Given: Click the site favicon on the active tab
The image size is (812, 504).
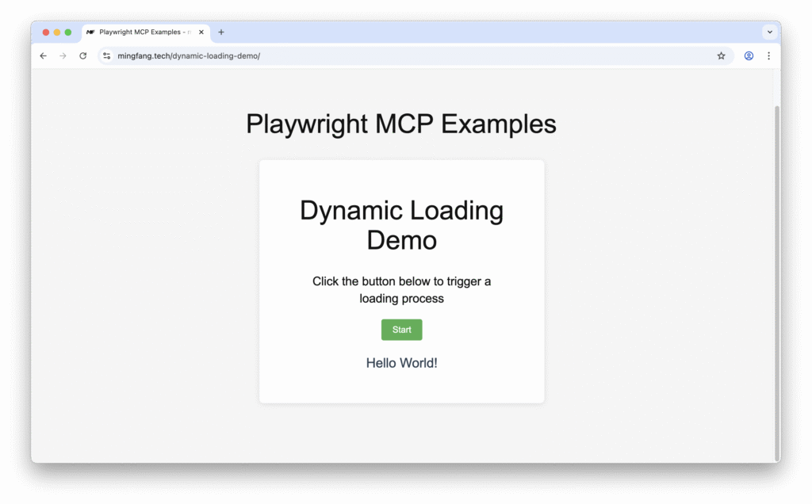Looking at the screenshot, I should click(x=90, y=32).
